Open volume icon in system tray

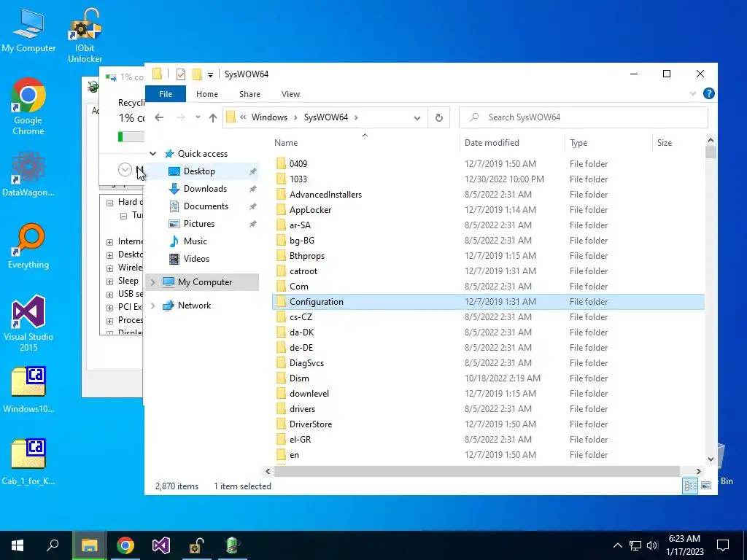pyautogui.click(x=652, y=545)
